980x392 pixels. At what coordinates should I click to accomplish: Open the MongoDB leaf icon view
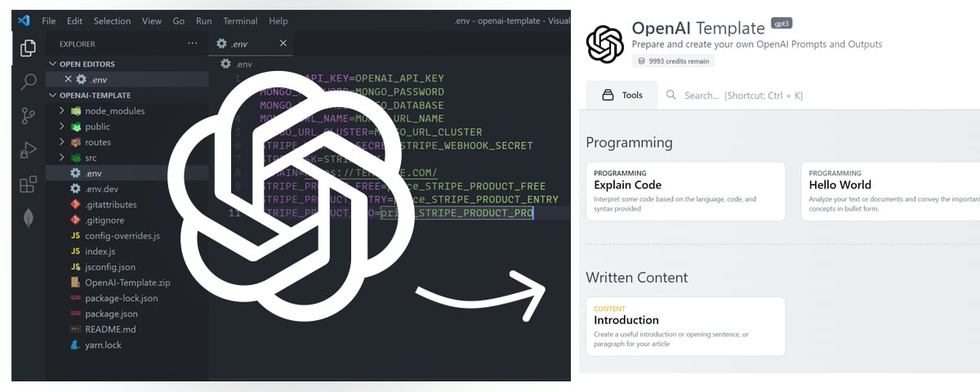pyautogui.click(x=29, y=218)
